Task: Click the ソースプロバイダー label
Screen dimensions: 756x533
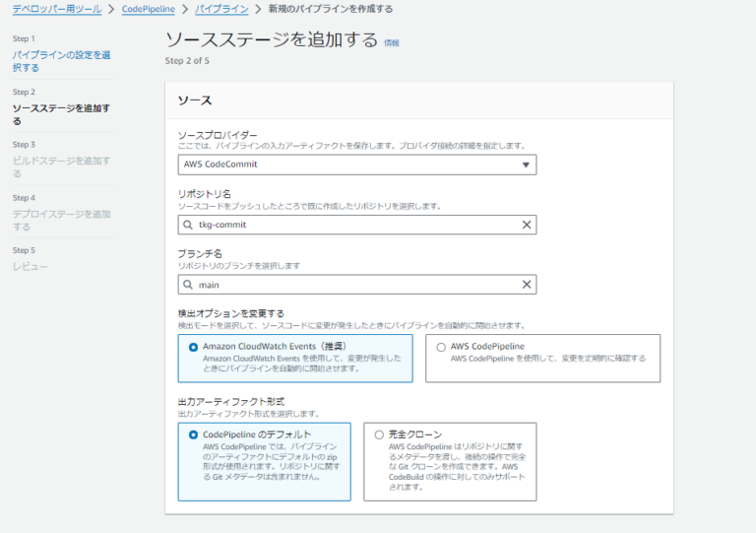Action: pyautogui.click(x=218, y=135)
